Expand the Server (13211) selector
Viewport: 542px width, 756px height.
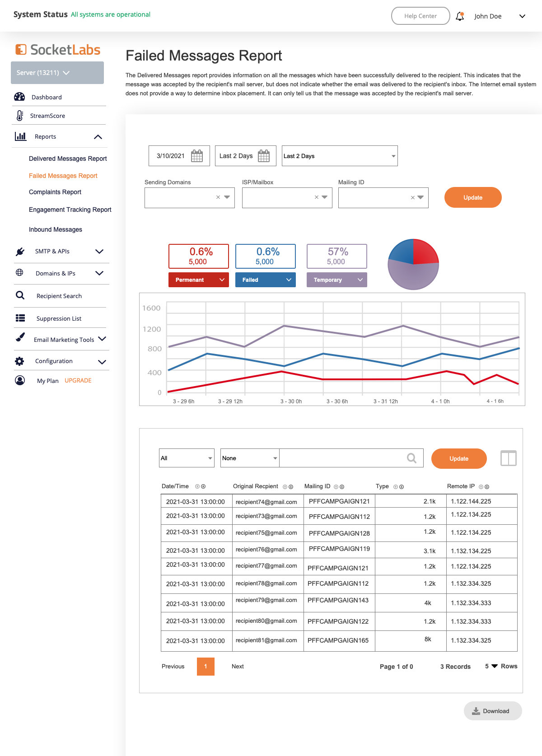tap(57, 73)
